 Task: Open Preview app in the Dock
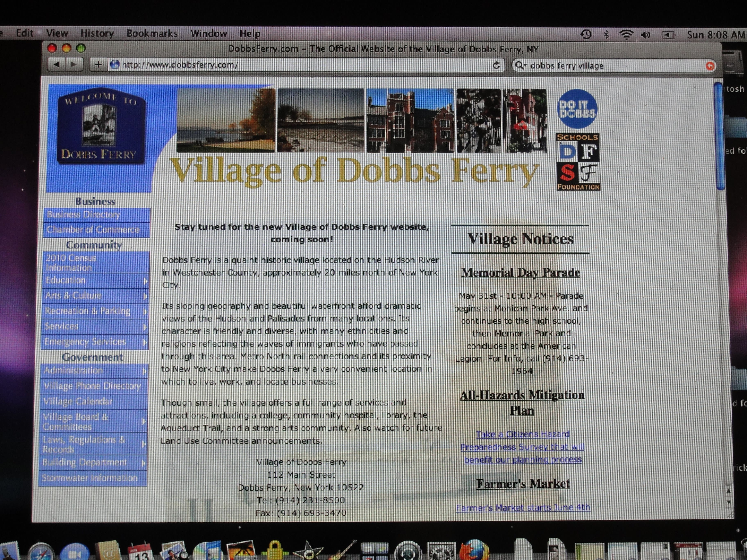(x=174, y=551)
